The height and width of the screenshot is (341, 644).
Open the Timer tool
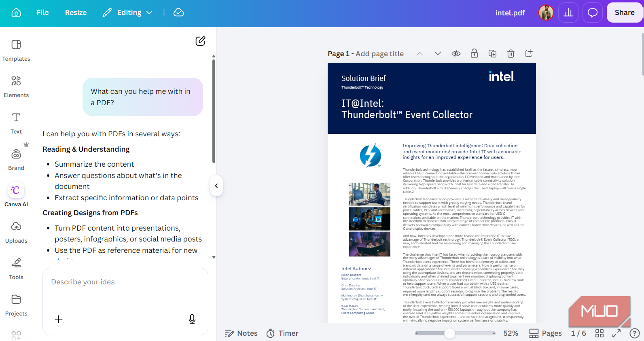282,333
